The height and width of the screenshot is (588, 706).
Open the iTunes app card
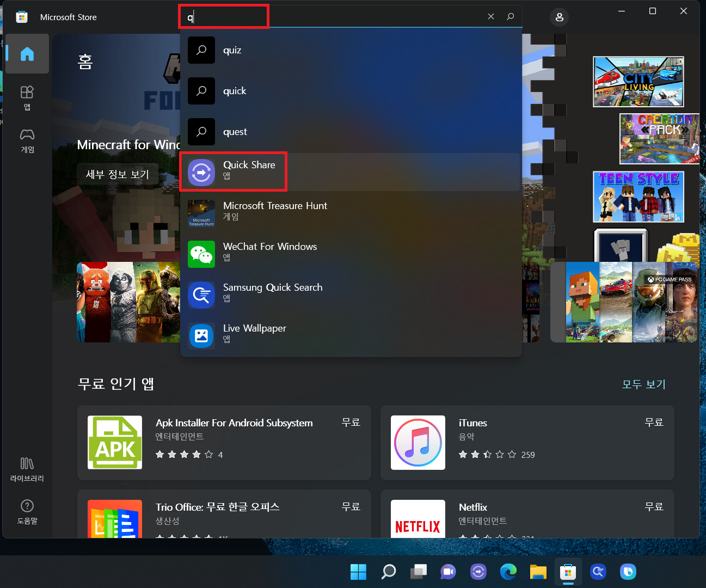[527, 443]
